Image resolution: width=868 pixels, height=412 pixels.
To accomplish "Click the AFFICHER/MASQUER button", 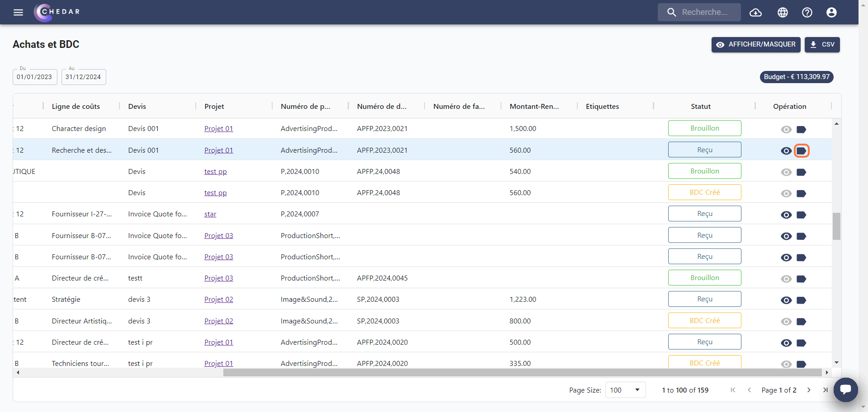I will click(755, 45).
